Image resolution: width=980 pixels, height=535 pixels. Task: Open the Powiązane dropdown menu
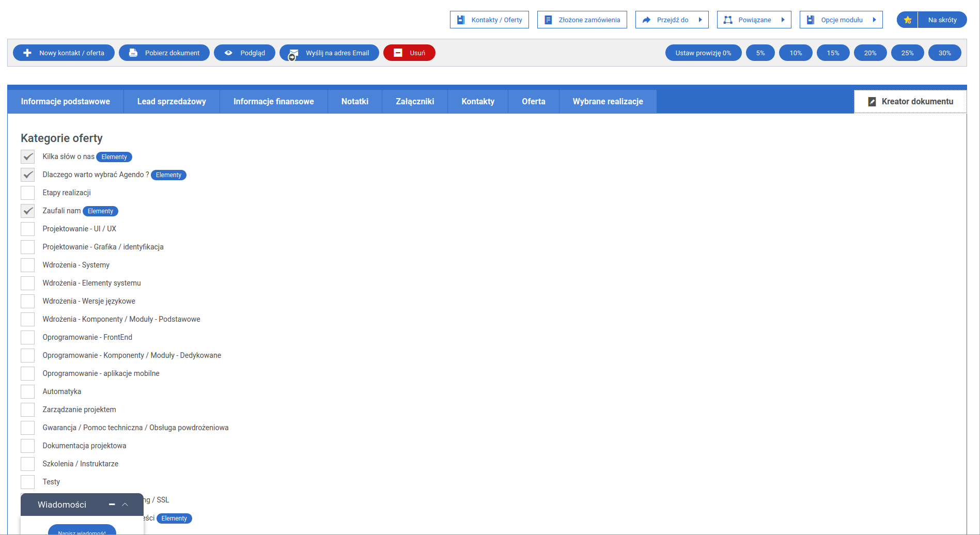(754, 20)
